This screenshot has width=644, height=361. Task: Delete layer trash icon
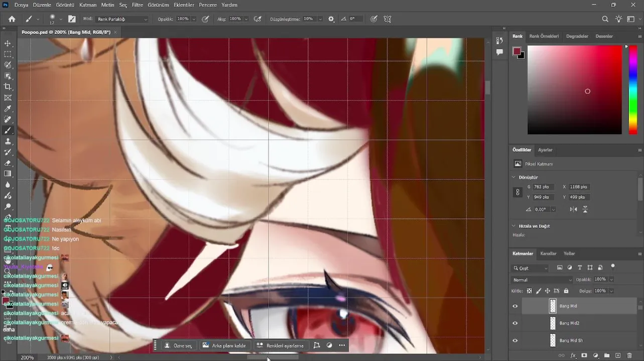pyautogui.click(x=629, y=355)
